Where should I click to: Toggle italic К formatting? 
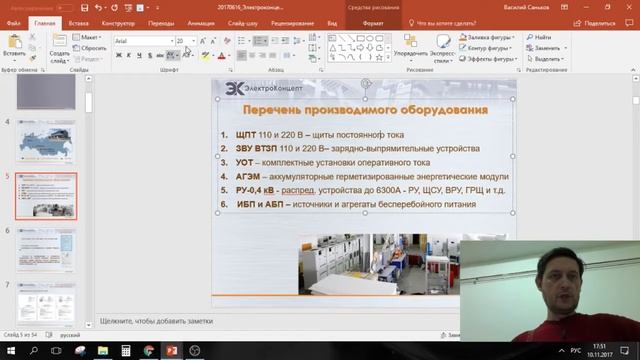pyautogui.click(x=129, y=55)
